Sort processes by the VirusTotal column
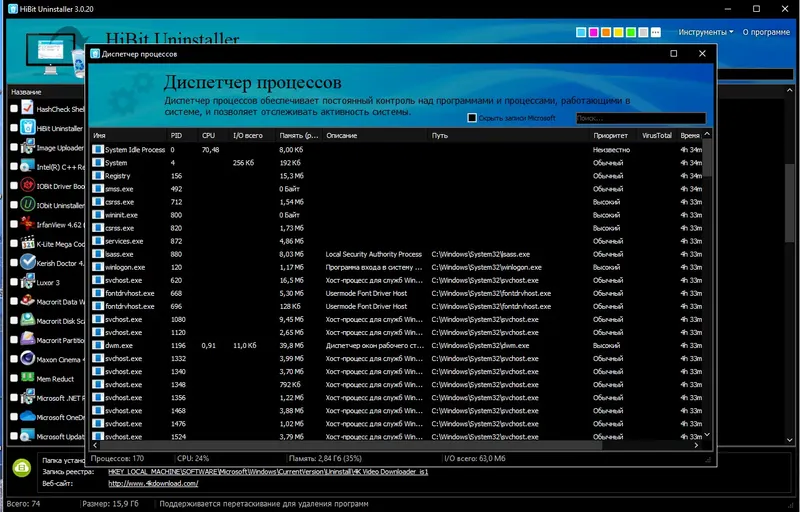800x512 pixels. point(657,136)
